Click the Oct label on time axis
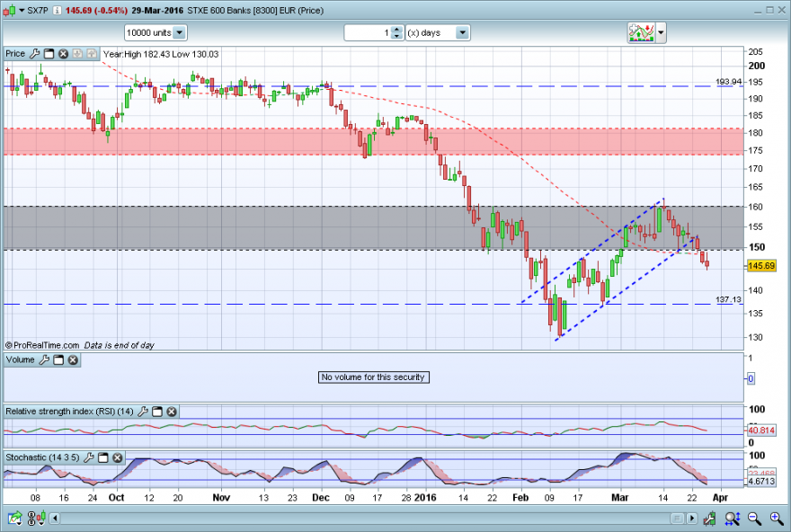This screenshot has width=791, height=532. pos(117,498)
